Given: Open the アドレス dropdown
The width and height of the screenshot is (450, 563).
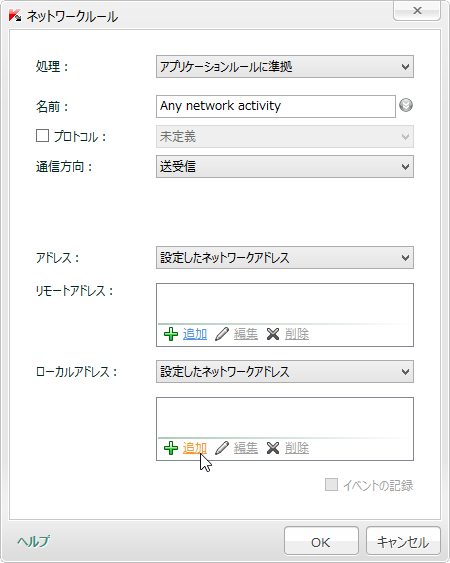Looking at the screenshot, I should pyautogui.click(x=285, y=257).
